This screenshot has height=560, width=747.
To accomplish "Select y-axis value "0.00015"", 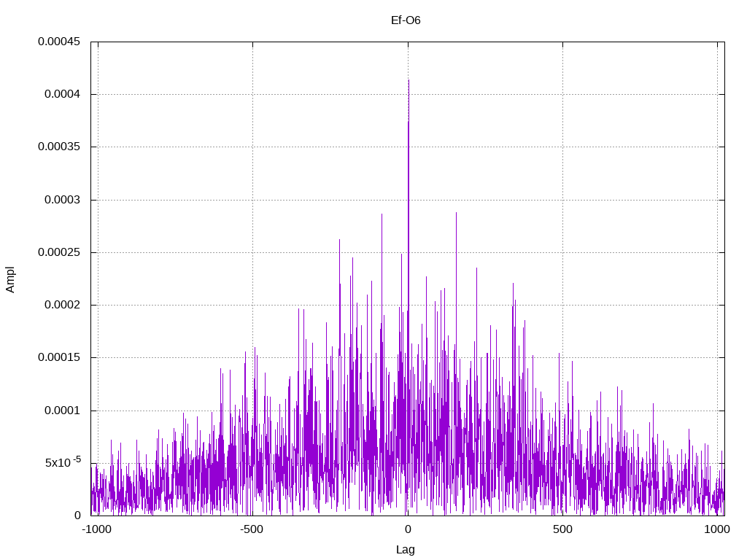I will pyautogui.click(x=59, y=357).
